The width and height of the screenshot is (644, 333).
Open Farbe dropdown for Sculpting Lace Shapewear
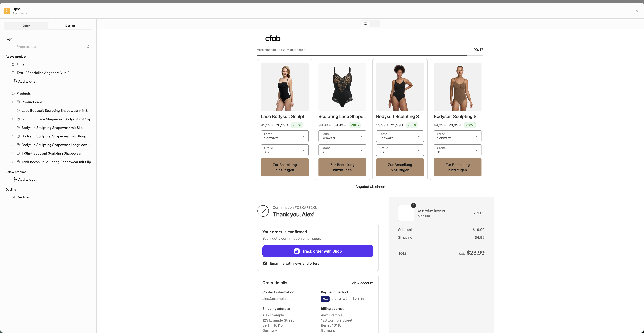pyautogui.click(x=342, y=136)
